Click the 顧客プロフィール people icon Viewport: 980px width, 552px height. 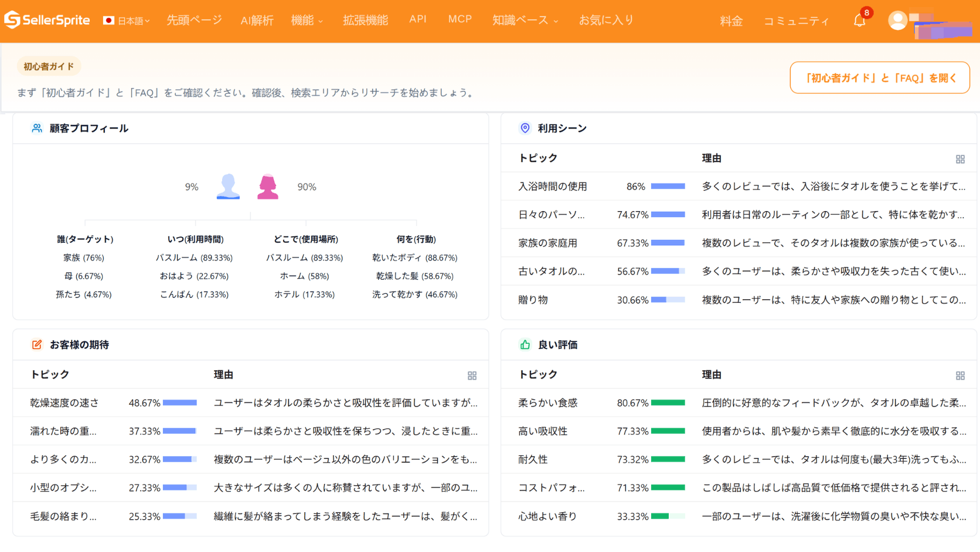(37, 128)
